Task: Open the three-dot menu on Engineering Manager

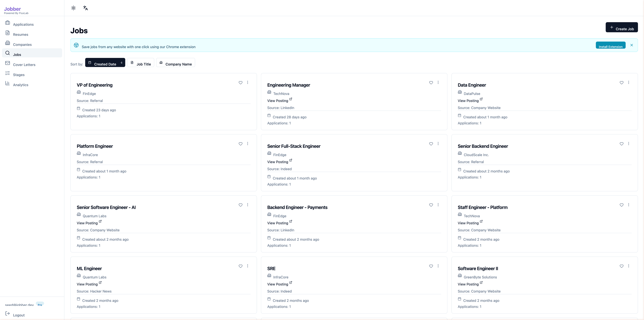Action: pos(438,82)
